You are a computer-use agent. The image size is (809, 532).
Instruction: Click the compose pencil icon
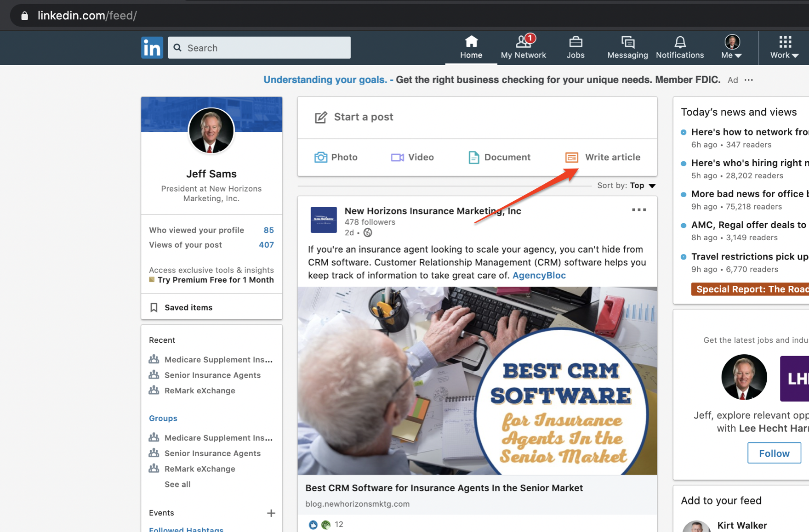click(x=321, y=117)
